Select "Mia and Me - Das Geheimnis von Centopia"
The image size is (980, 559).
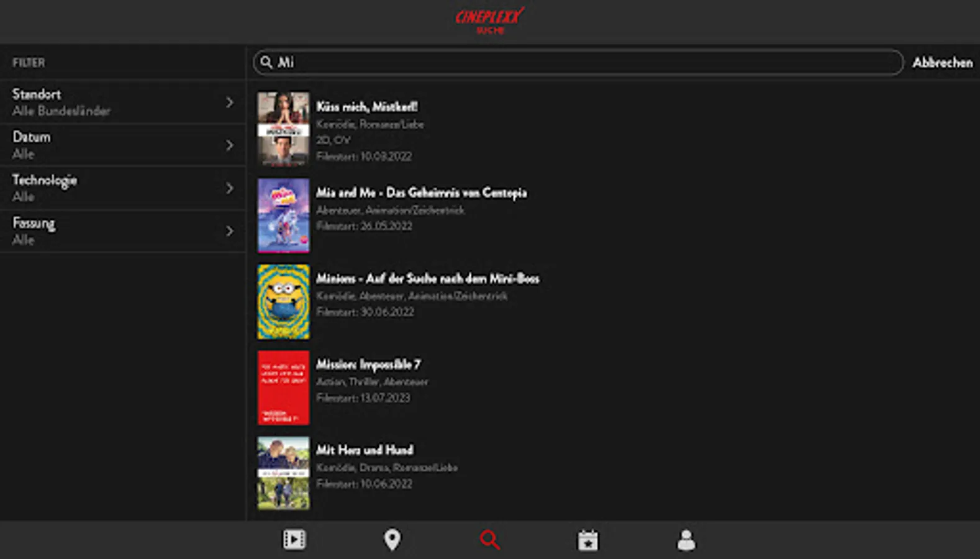coord(421,193)
